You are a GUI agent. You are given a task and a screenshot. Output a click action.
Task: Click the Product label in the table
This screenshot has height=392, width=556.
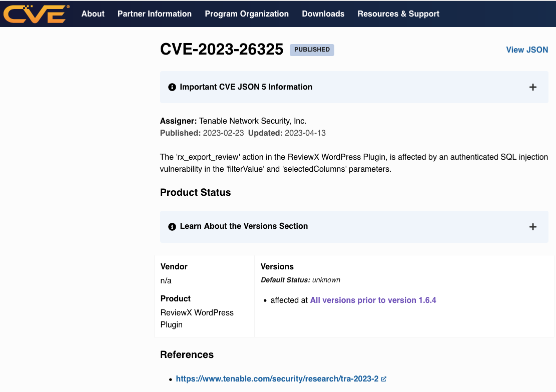click(x=176, y=298)
